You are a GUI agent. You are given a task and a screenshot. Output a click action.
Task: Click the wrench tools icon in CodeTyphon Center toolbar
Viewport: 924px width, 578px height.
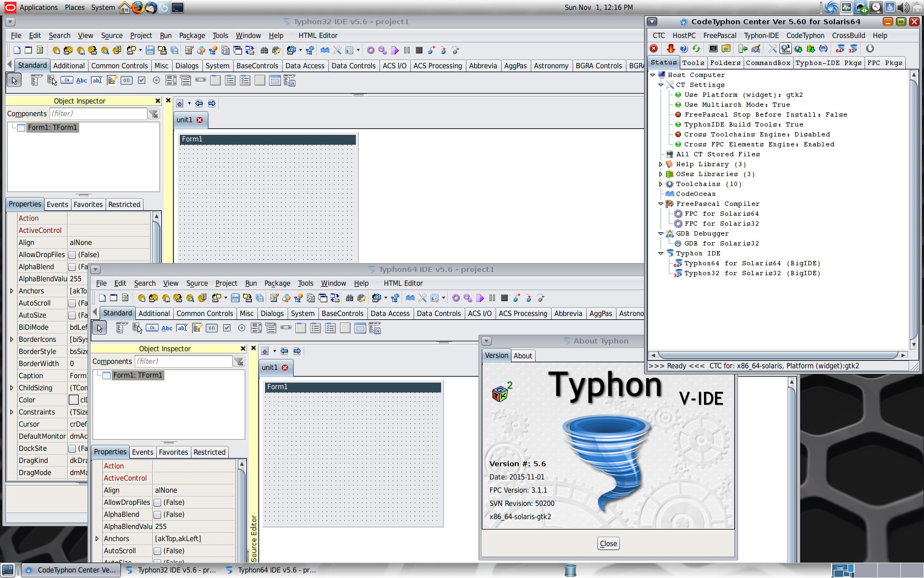(x=773, y=49)
